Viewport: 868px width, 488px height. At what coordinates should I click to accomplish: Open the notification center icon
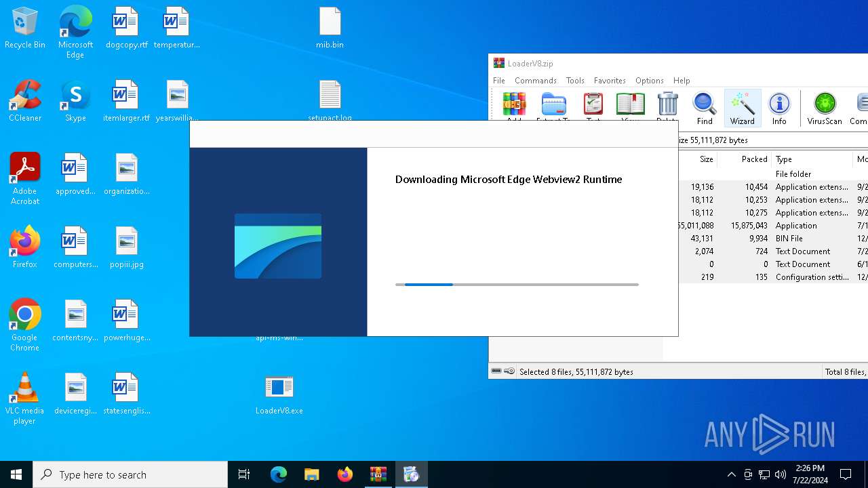tap(846, 474)
